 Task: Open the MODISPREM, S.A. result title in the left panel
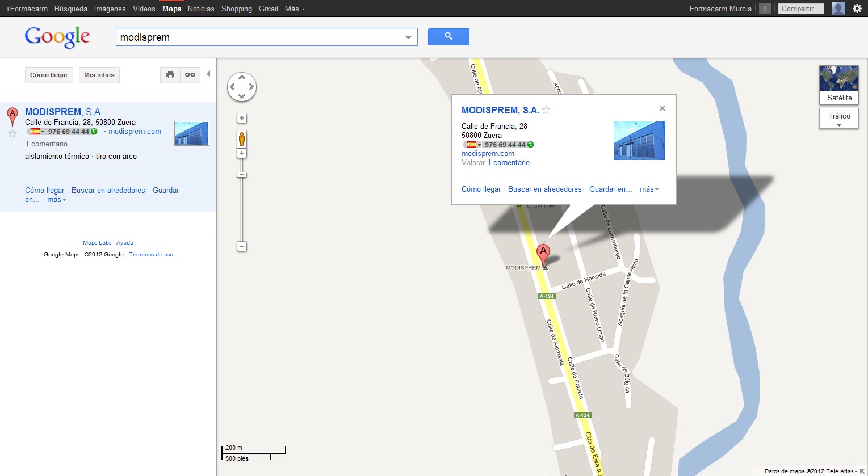pos(64,112)
